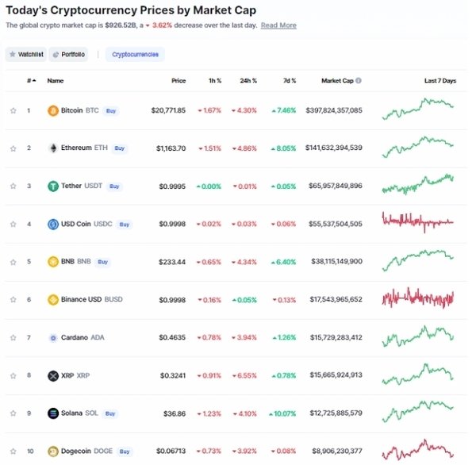Toggle the watchlist star for Cardano

[13, 337]
